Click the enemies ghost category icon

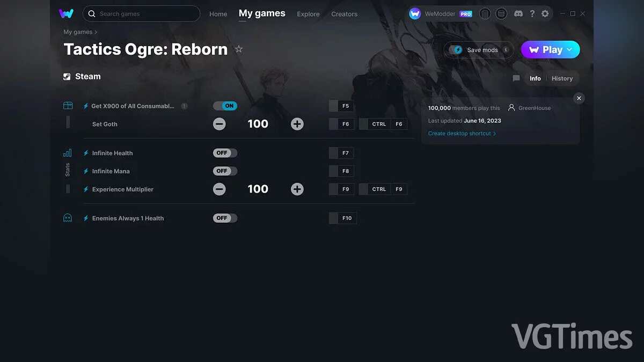pos(68,218)
